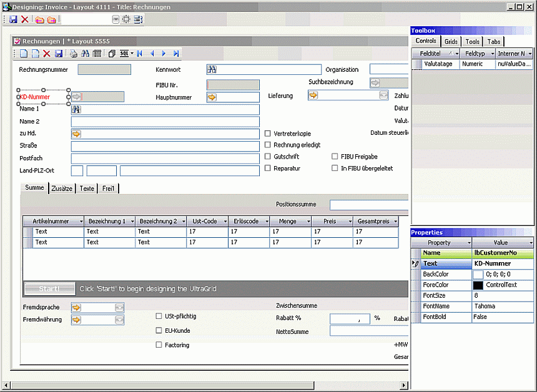The height and width of the screenshot is (392, 537).
Task: Go to the last record arrow icon
Action: tap(176, 54)
